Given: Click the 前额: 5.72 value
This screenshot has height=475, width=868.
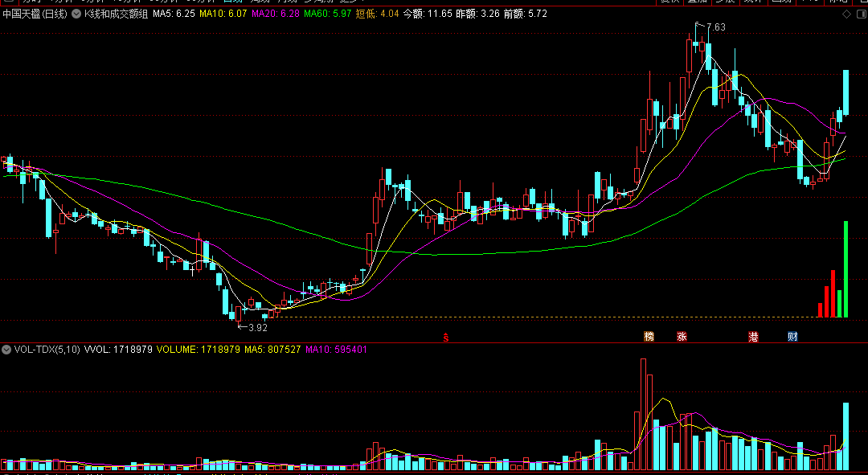Looking at the screenshot, I should [526, 14].
